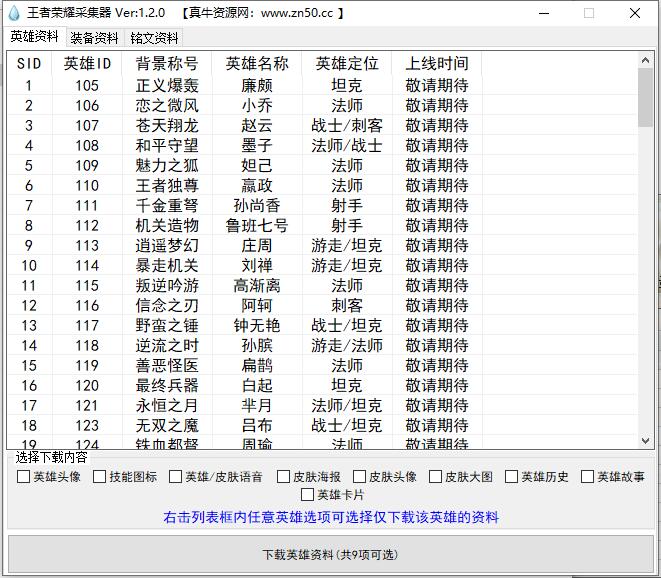Select the hero name 庄周
661x578 pixels.
tap(257, 246)
